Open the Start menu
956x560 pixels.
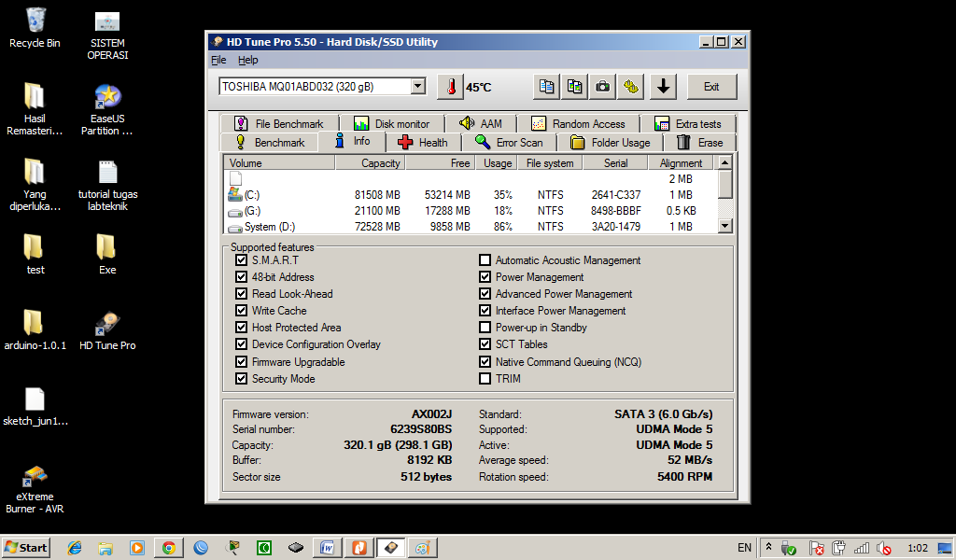click(25, 548)
